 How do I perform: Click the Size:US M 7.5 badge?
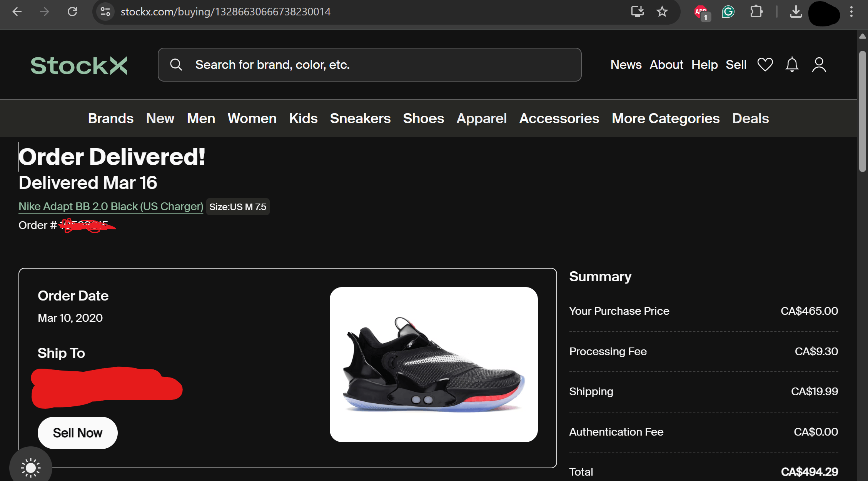pos(238,207)
